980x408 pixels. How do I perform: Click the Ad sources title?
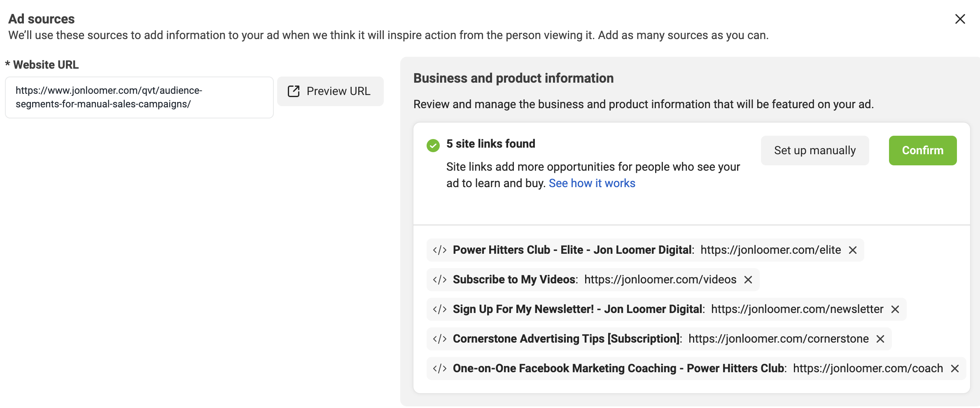42,19
